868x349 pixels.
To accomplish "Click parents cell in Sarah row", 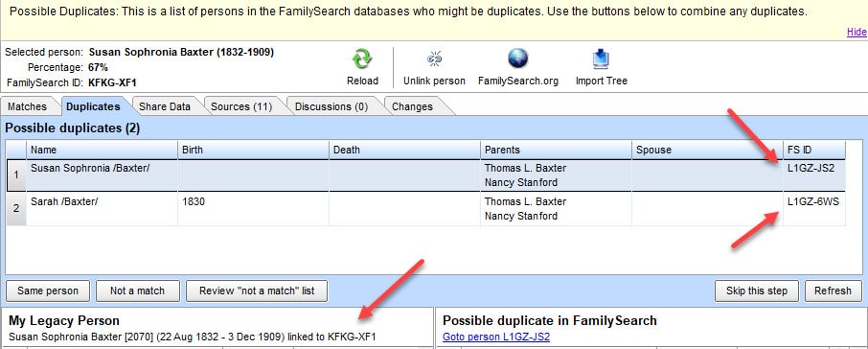I will coord(556,208).
